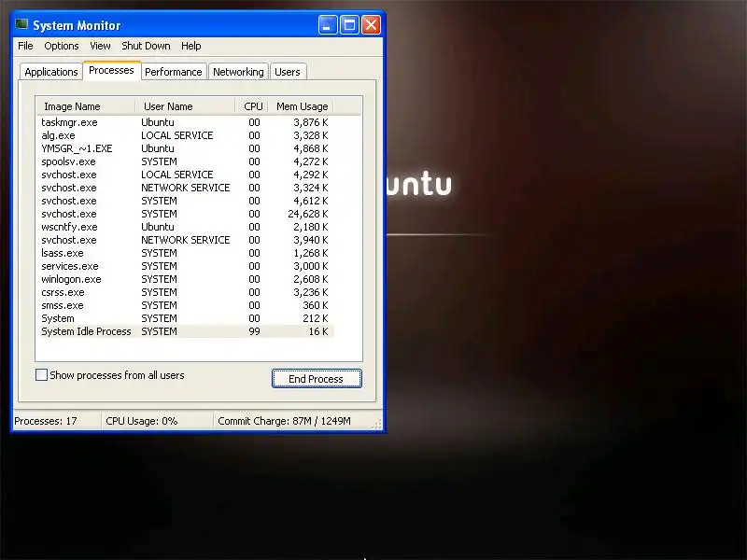The image size is (747, 560).
Task: Click the End Process button
Action: (x=317, y=379)
